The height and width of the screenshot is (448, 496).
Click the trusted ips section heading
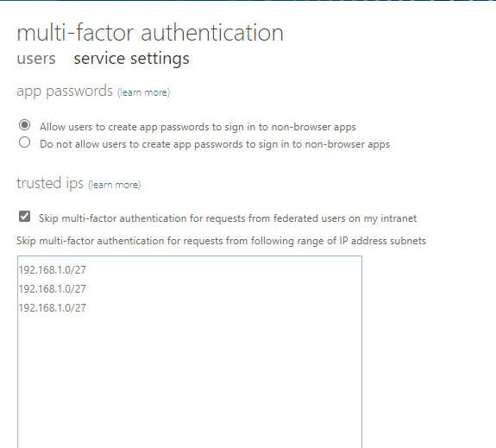point(50,183)
